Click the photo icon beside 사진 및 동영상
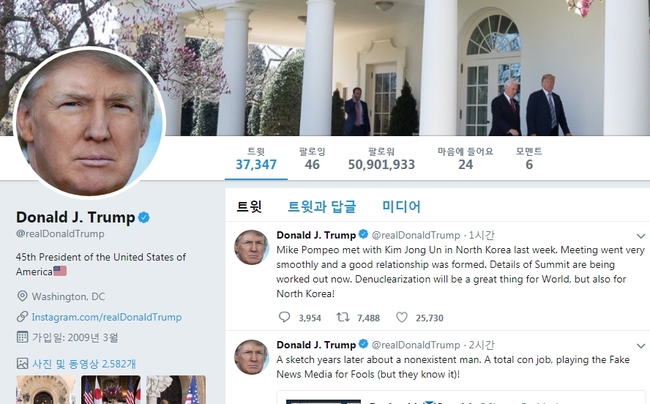 (22, 364)
